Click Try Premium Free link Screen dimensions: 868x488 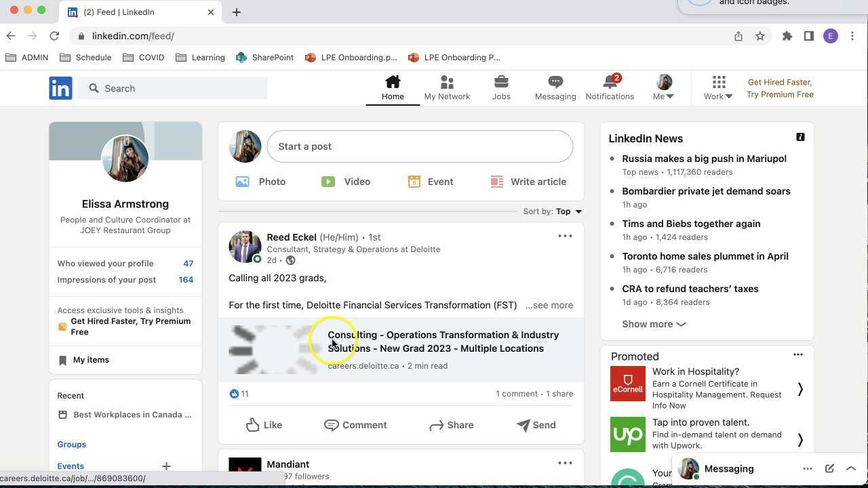point(780,94)
